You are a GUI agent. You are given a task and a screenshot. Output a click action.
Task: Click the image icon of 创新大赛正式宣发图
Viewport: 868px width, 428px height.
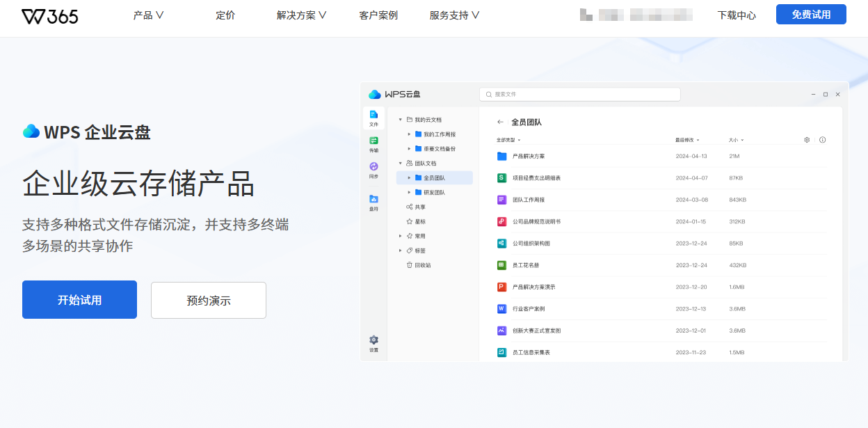point(502,331)
